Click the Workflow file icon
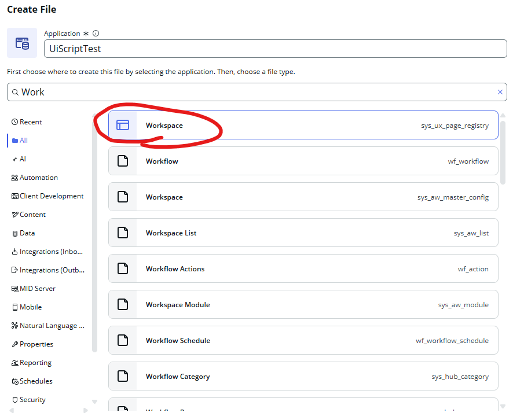This screenshot has width=513, height=420. tap(123, 161)
